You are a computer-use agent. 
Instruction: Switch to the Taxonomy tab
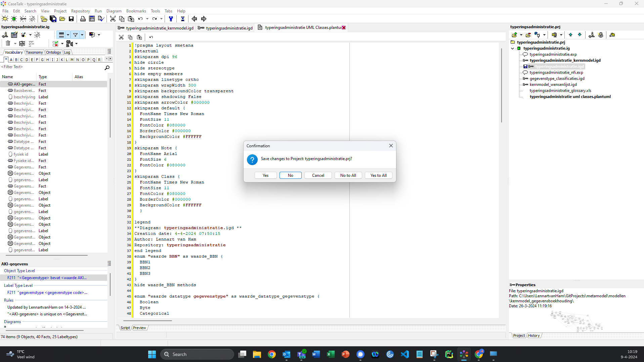point(34,52)
